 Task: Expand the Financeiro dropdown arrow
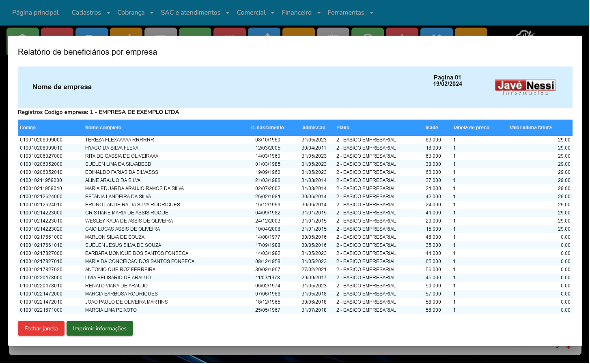coord(319,13)
